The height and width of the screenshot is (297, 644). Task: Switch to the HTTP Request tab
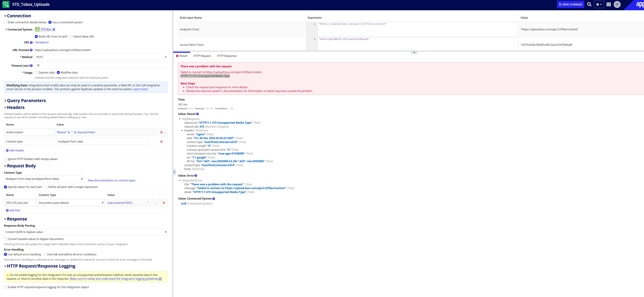coord(202,56)
